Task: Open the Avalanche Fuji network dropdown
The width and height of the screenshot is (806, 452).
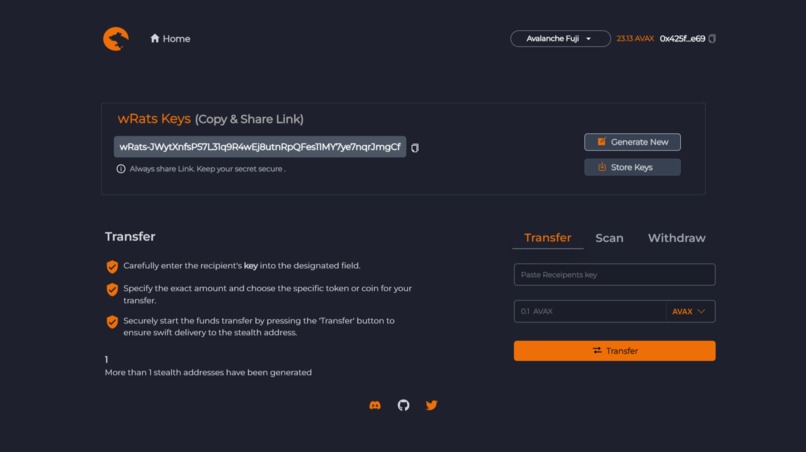Action: click(560, 39)
